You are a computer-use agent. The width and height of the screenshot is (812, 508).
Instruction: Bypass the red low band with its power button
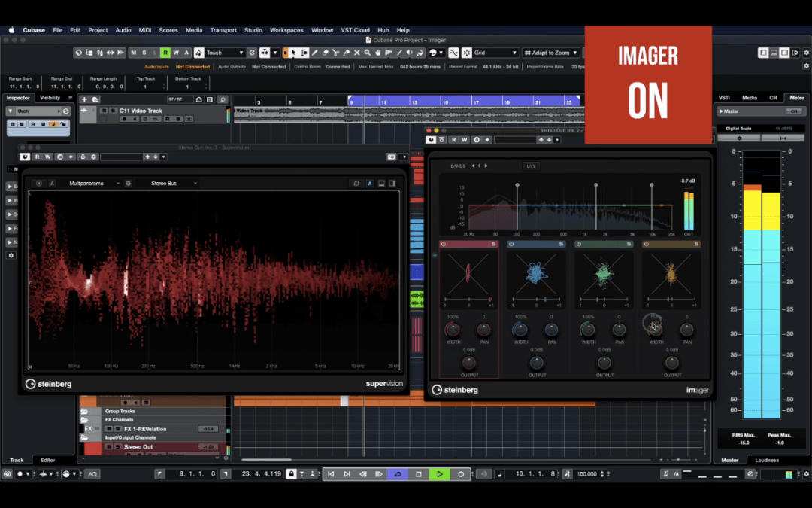[444, 244]
